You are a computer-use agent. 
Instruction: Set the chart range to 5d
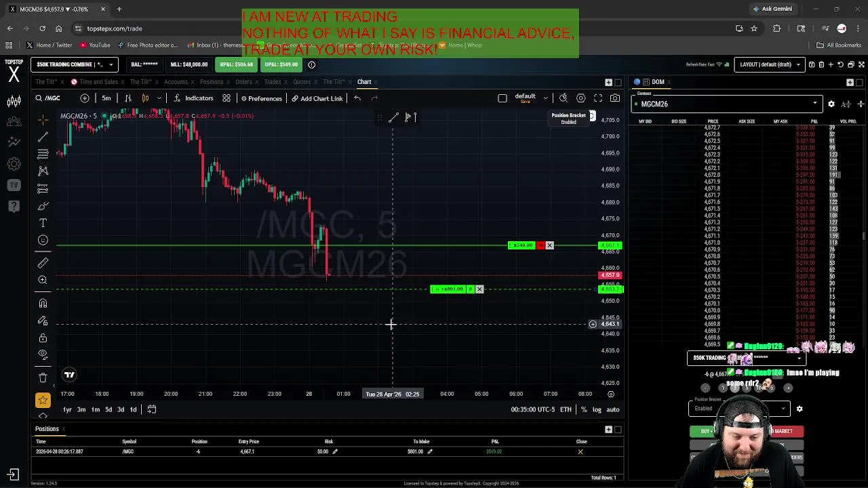108,409
